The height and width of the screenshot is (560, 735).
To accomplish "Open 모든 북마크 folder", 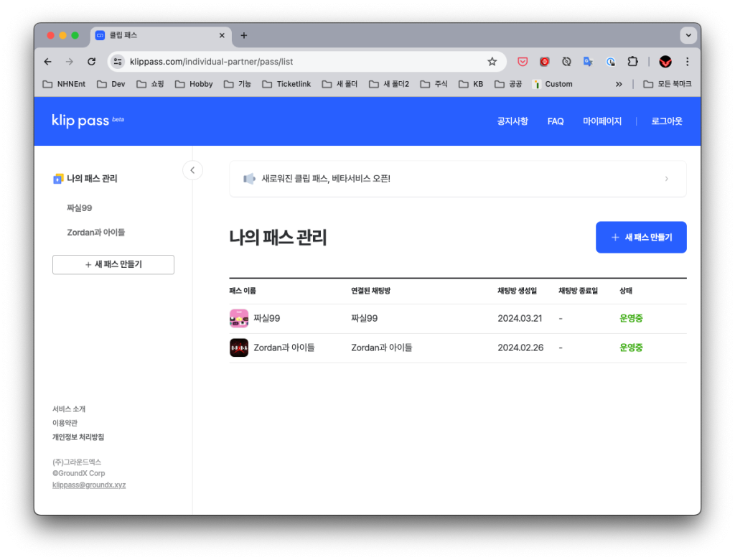I will pyautogui.click(x=668, y=84).
